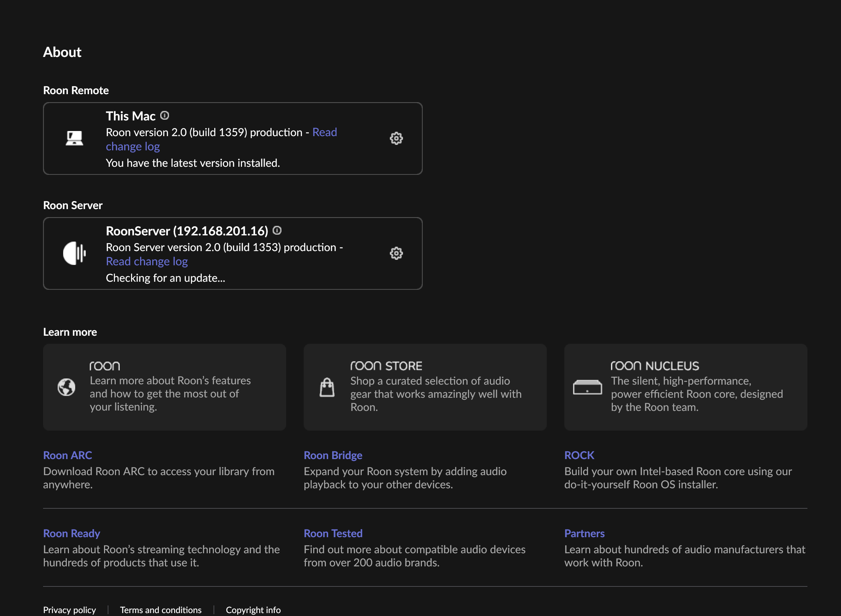Open settings gear for This Mac
The image size is (841, 616).
(396, 138)
